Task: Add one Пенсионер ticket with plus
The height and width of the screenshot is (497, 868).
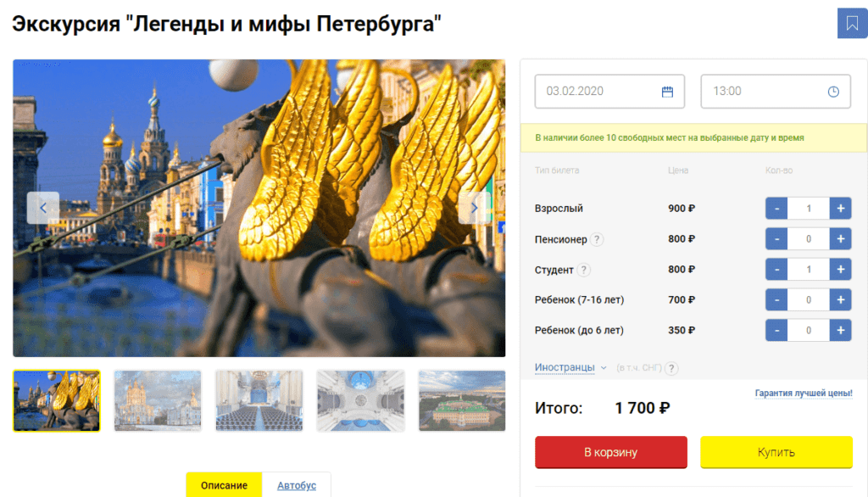Action: 840,239
